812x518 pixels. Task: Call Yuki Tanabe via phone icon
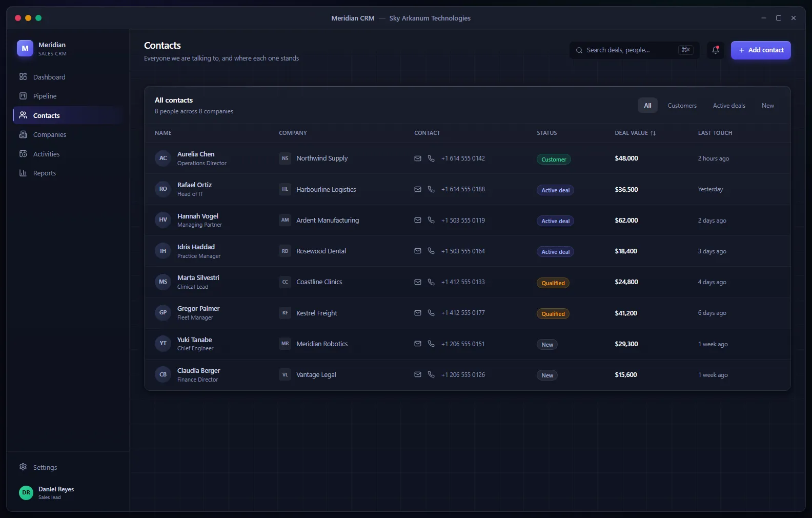tap(431, 344)
